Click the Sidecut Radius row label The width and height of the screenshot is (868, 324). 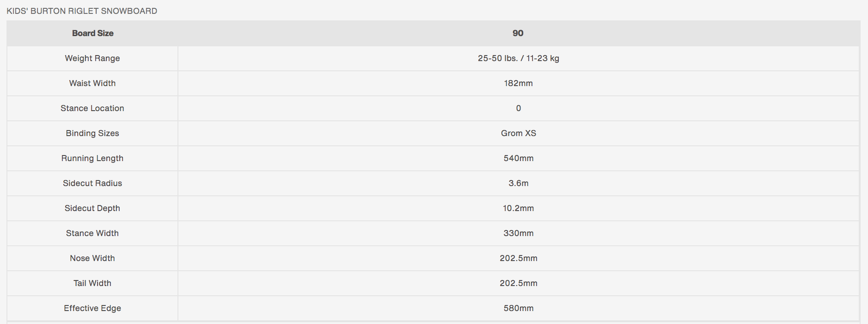point(92,183)
